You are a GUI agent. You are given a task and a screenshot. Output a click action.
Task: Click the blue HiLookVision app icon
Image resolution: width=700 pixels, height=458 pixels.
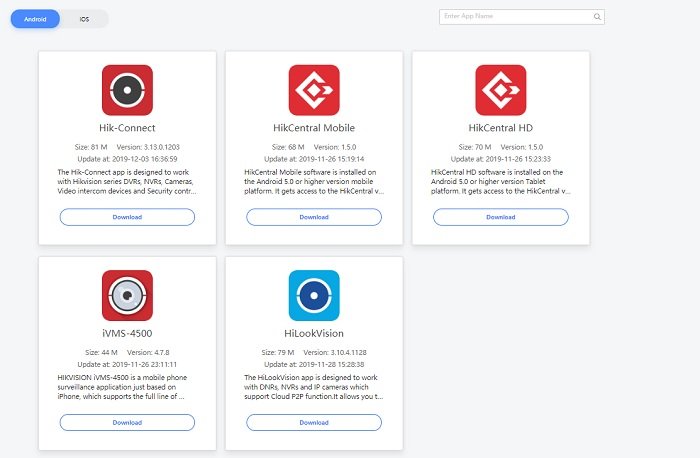314,296
